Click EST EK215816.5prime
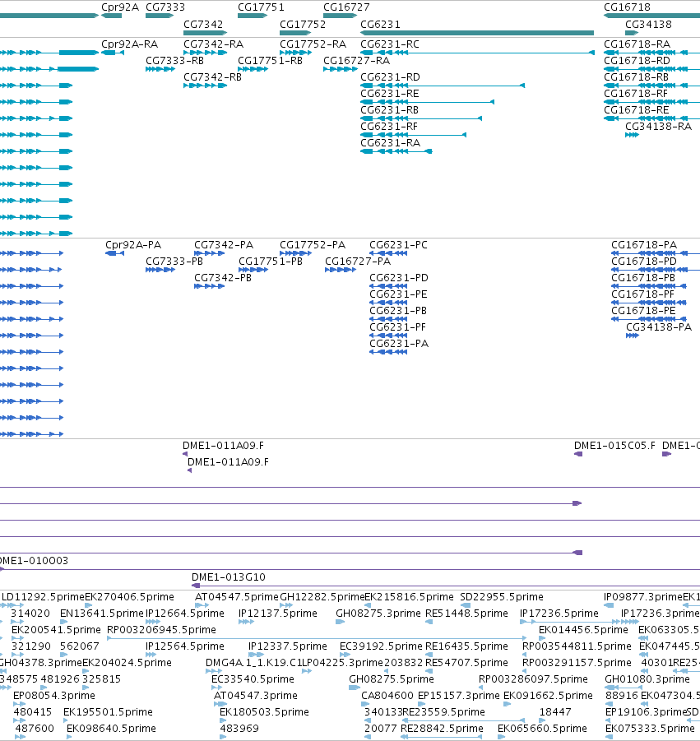This screenshot has height=741, width=700. coord(409,597)
